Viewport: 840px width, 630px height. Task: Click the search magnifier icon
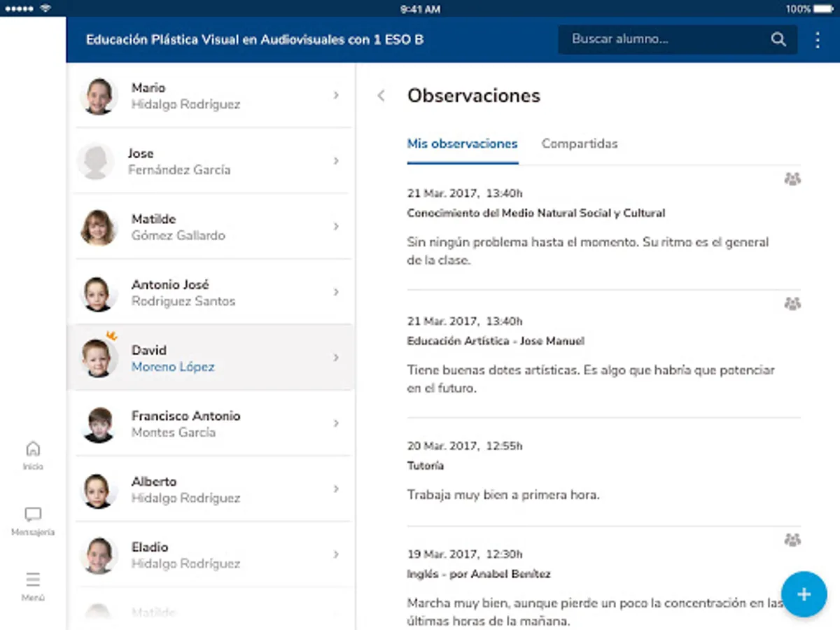pyautogui.click(x=778, y=40)
